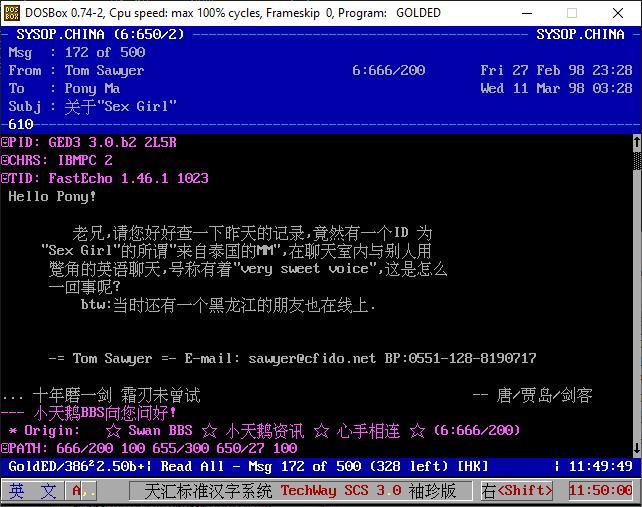This screenshot has height=507, width=642.
Task: Click the red 11:50:00 clock display
Action: coord(600,491)
